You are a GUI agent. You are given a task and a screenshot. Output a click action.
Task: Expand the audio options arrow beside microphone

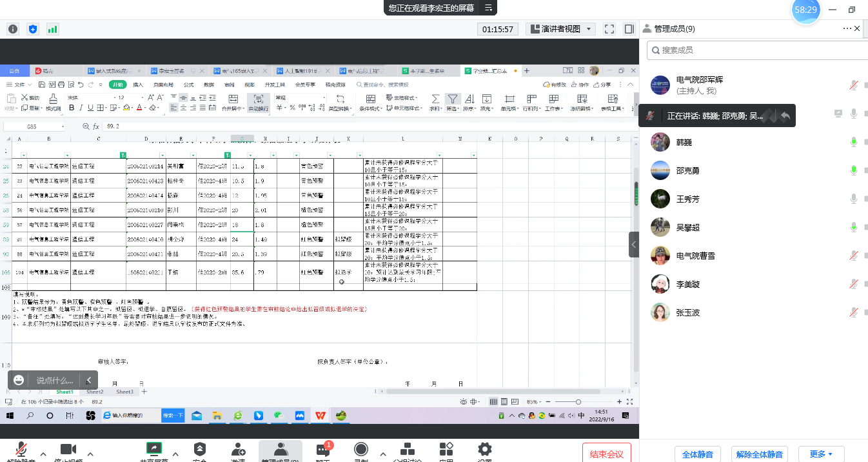[x=43, y=453]
